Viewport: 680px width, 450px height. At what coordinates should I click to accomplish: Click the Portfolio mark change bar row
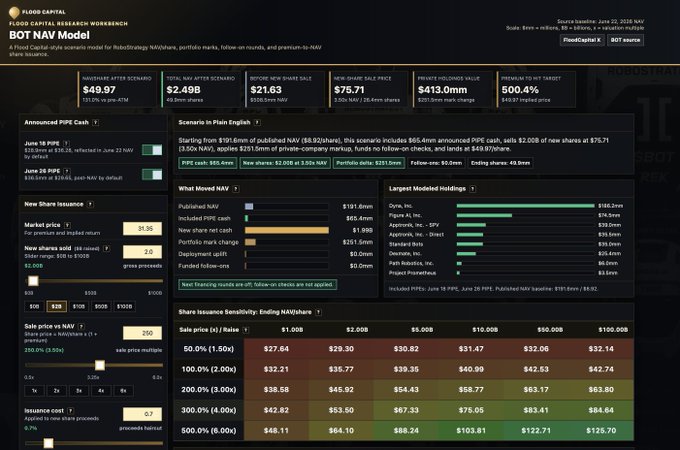(x=275, y=242)
